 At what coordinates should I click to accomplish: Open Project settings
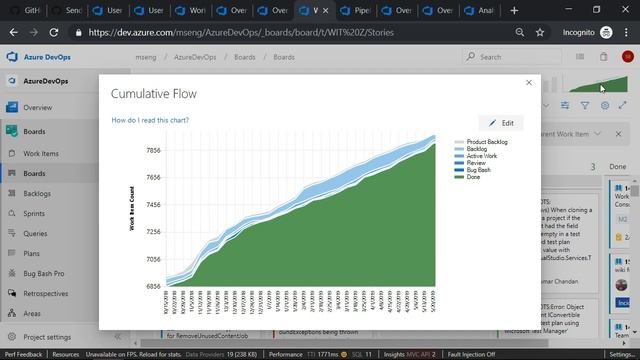click(47, 337)
